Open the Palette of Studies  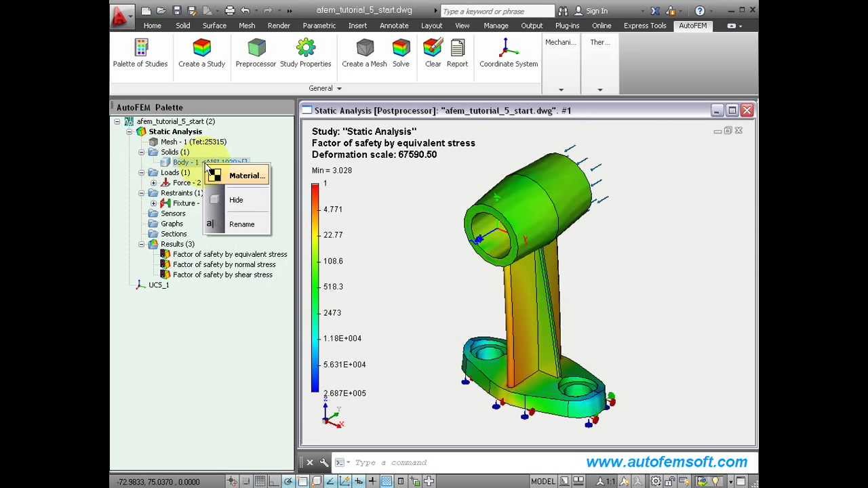pos(140,53)
